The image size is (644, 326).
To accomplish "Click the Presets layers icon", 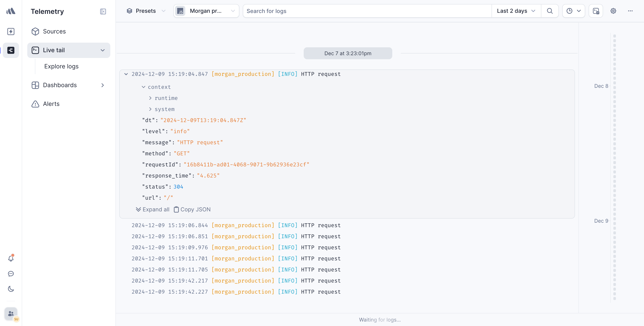I will (129, 11).
